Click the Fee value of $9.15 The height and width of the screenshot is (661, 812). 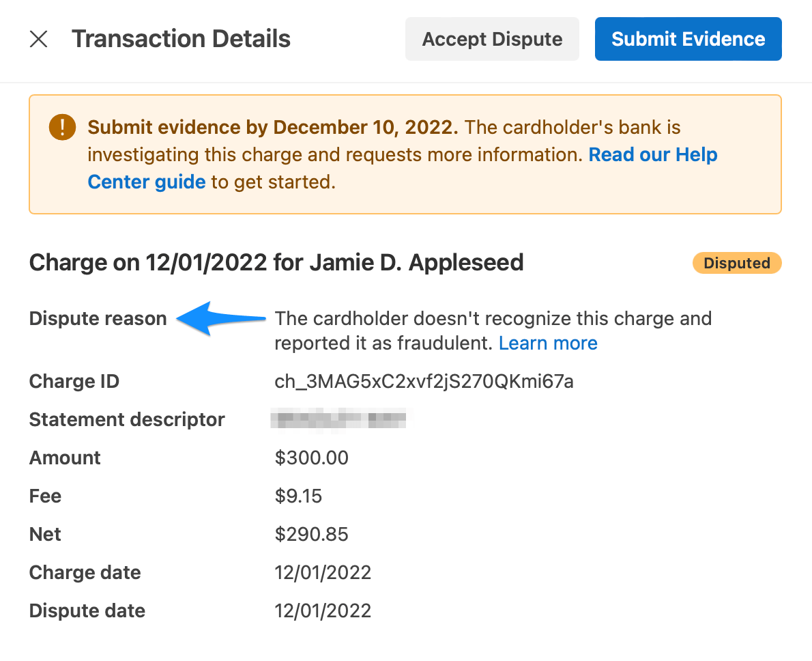pos(298,496)
